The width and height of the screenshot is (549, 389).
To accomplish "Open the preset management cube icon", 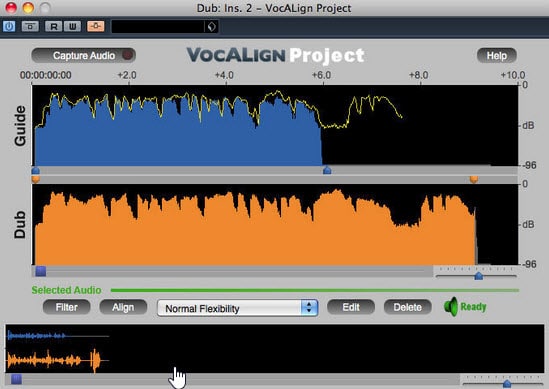I will pyautogui.click(x=211, y=27).
